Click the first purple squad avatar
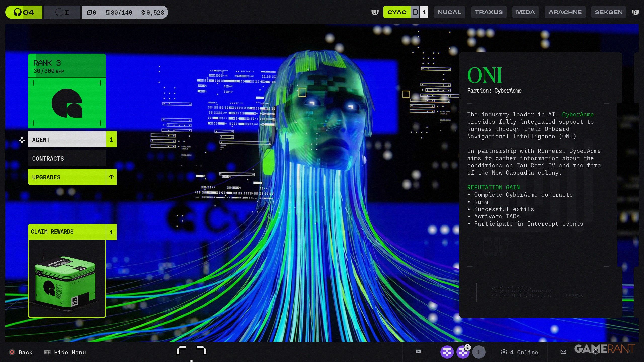 [447, 352]
